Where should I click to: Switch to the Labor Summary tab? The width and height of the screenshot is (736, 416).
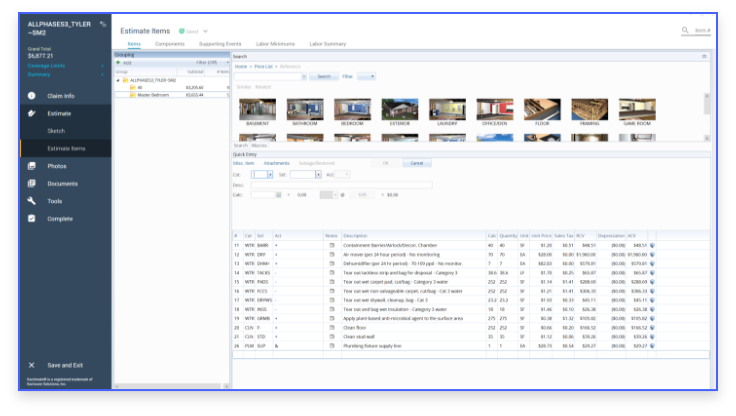tap(327, 45)
